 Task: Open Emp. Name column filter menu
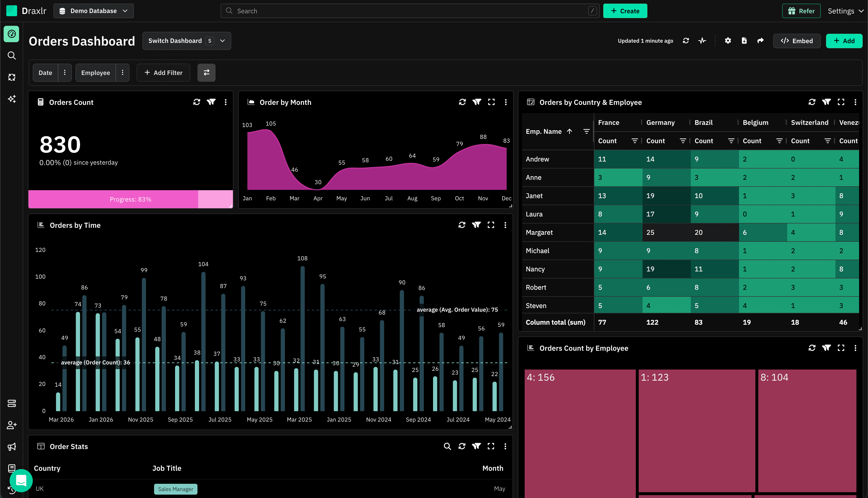coord(586,131)
